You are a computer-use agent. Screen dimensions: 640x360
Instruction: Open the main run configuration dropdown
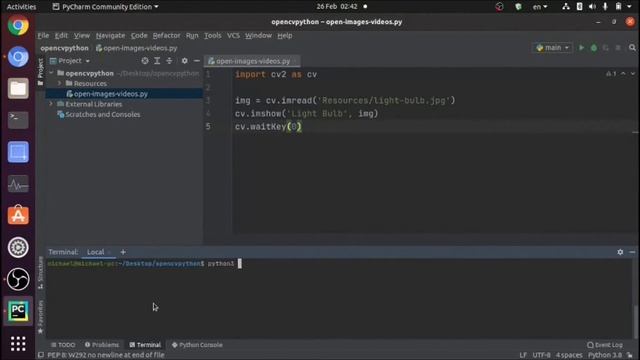click(553, 48)
